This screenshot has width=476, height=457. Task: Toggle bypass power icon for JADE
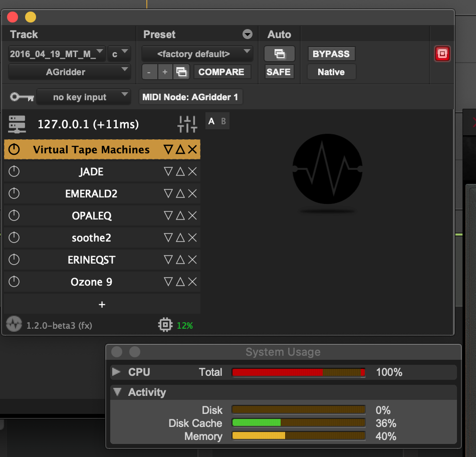(14, 171)
